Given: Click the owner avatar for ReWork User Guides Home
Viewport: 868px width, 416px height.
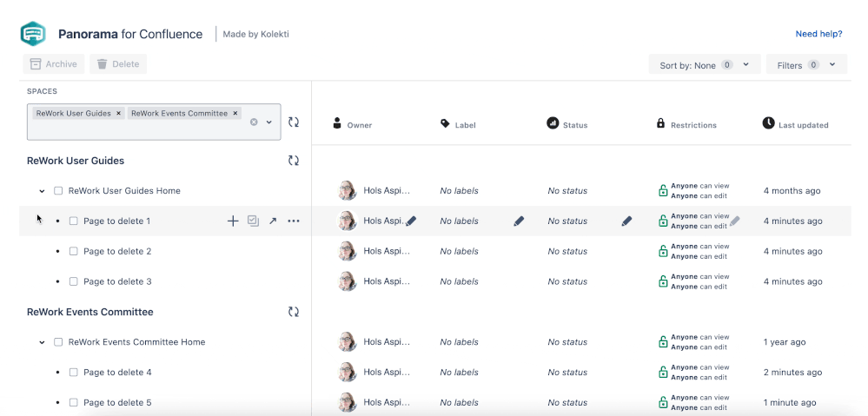Looking at the screenshot, I should [348, 191].
